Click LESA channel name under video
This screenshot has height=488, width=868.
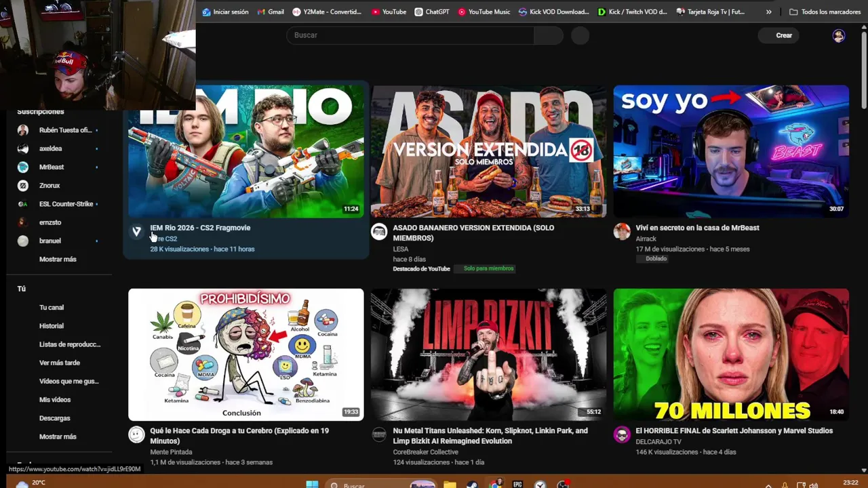click(x=400, y=249)
